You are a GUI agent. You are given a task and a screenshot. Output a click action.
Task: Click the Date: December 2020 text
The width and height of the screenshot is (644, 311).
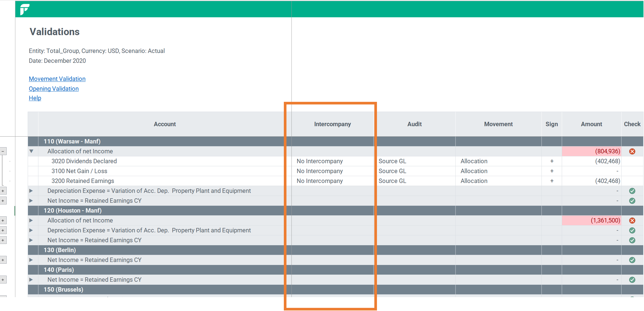[57, 61]
